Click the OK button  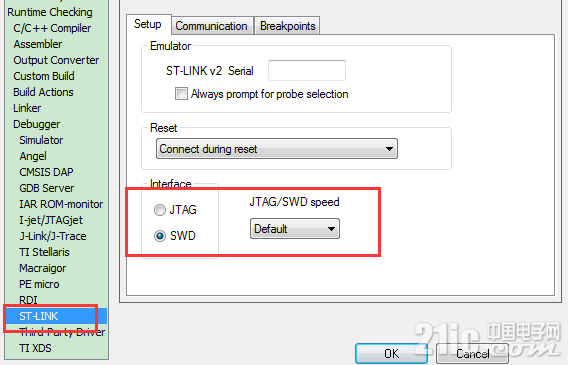[391, 353]
